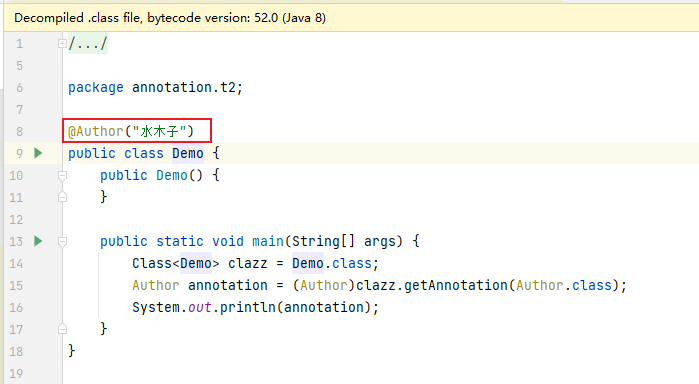Click the decompiled .class file banner
Viewport: 699px width, 384px height.
[x=351, y=18]
